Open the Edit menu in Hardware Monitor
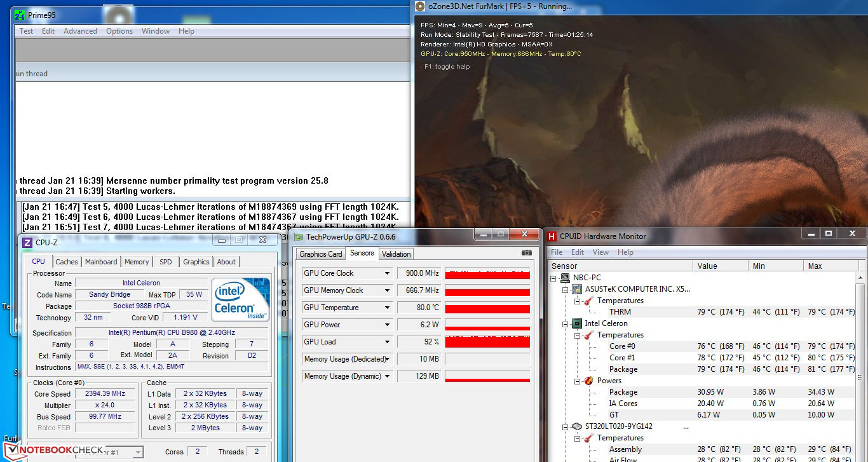This screenshot has width=868, height=462. 578,252
